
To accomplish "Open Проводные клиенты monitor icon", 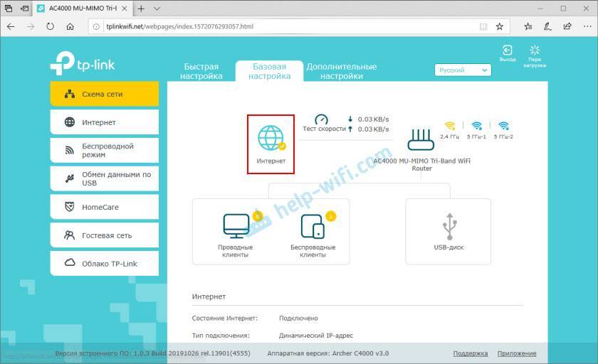I will coord(236,226).
